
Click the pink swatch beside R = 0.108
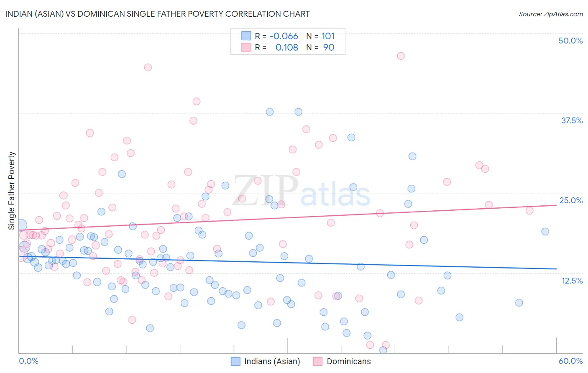point(246,47)
